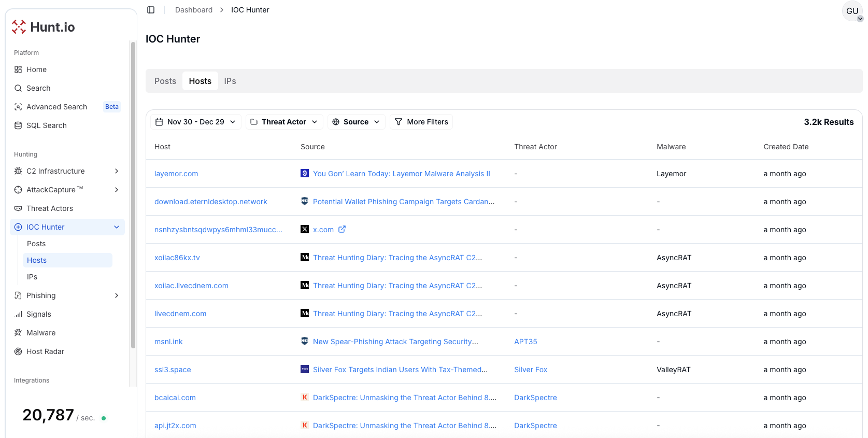Expand the Threat Actor filter dropdown
Screen dimensions: 868x438
[x=284, y=122]
